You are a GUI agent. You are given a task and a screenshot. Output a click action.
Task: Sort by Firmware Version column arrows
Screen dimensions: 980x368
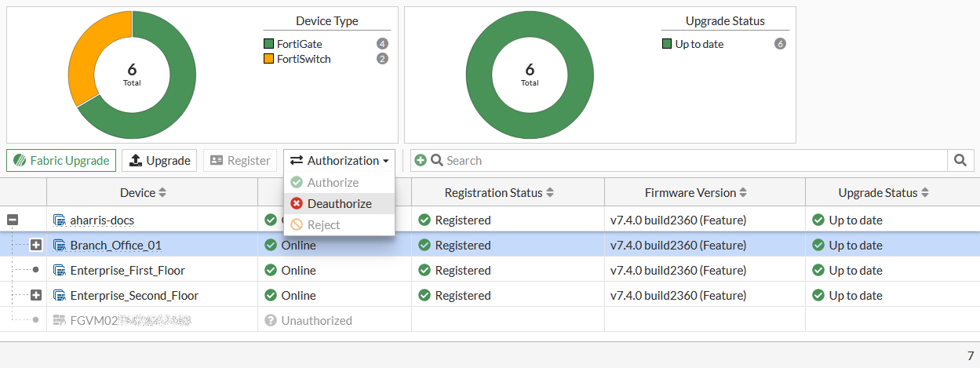point(743,192)
